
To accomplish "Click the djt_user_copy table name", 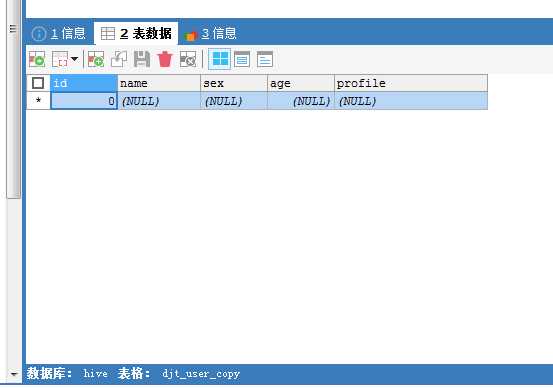I will [x=201, y=374].
